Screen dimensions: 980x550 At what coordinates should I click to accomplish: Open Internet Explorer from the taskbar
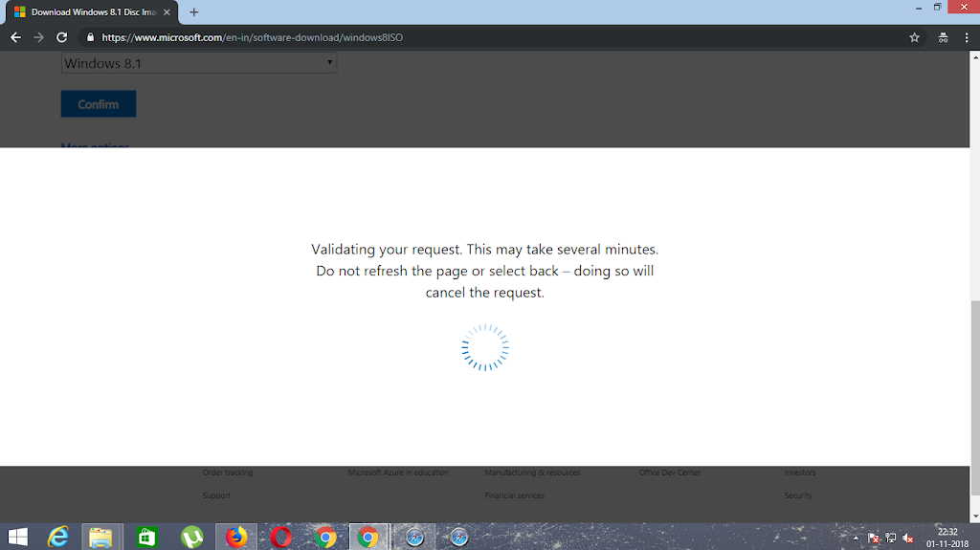point(58,538)
